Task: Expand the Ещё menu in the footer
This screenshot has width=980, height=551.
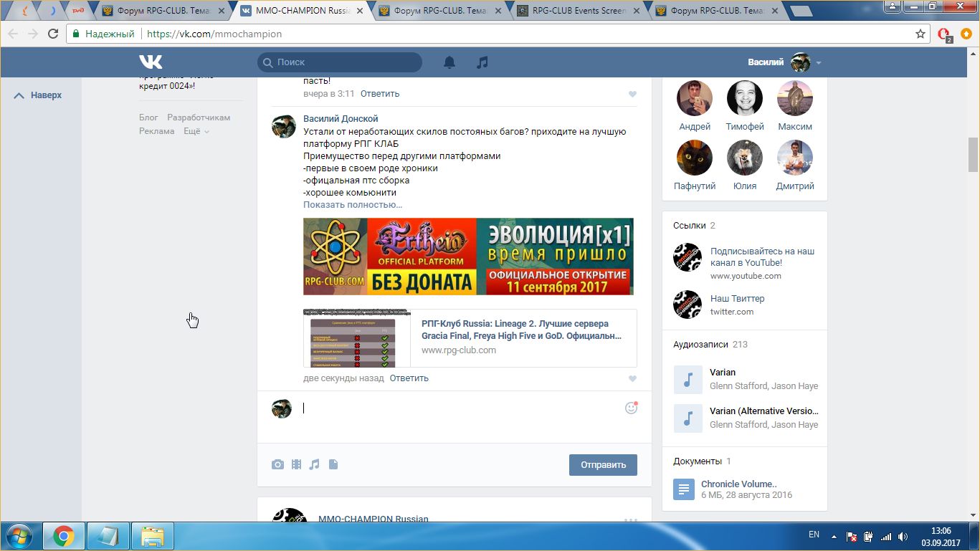Action: [x=196, y=131]
